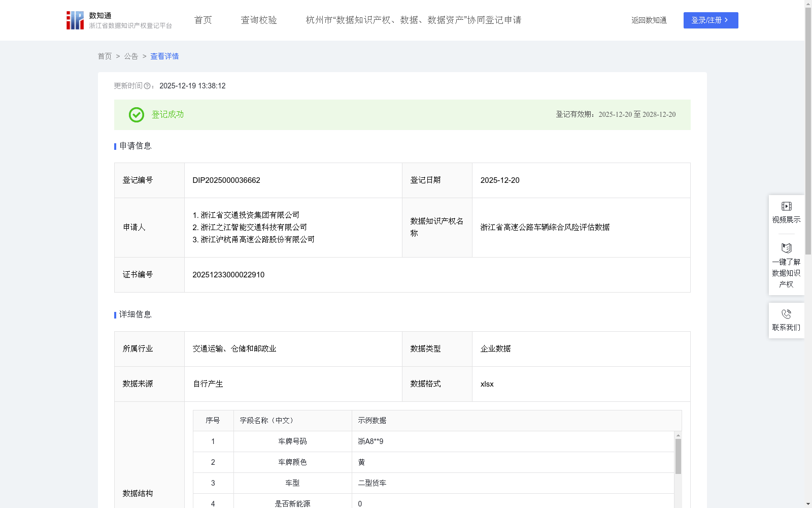
Task: Go to 首页 in top navigation
Action: [203, 20]
